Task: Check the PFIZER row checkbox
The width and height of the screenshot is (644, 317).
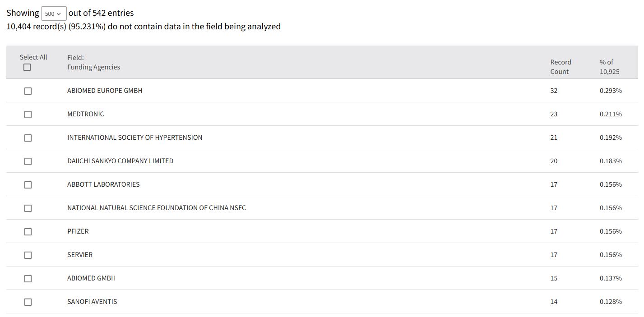Action: click(28, 232)
